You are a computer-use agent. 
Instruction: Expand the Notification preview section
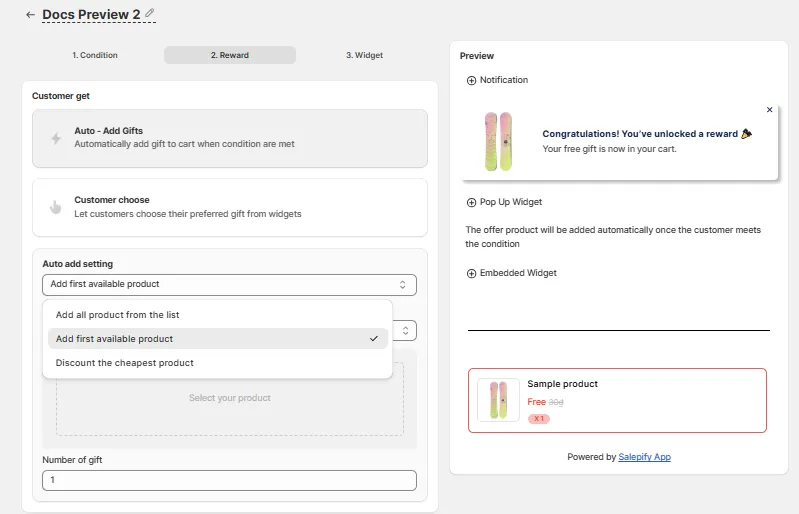tap(497, 80)
